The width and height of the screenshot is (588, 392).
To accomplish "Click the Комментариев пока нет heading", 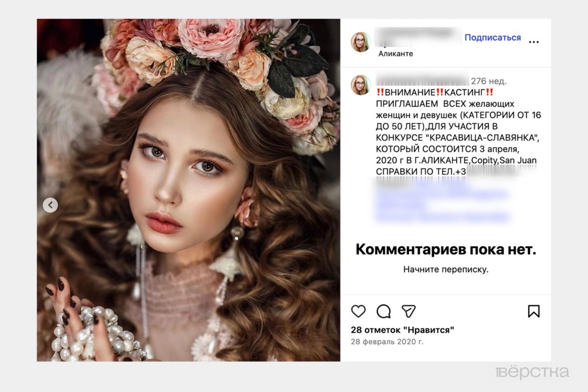I will pyautogui.click(x=446, y=249).
